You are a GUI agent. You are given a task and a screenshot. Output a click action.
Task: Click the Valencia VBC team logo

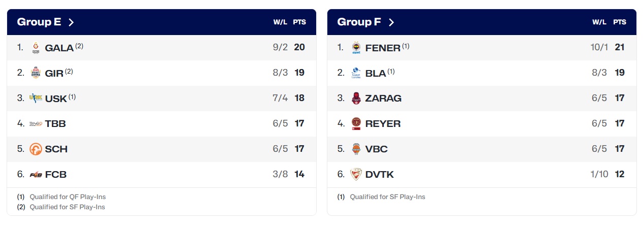point(356,149)
